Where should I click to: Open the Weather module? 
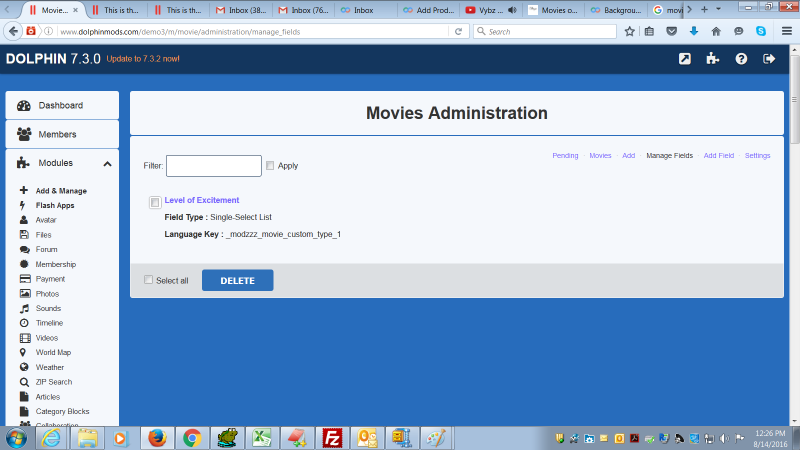(49, 367)
